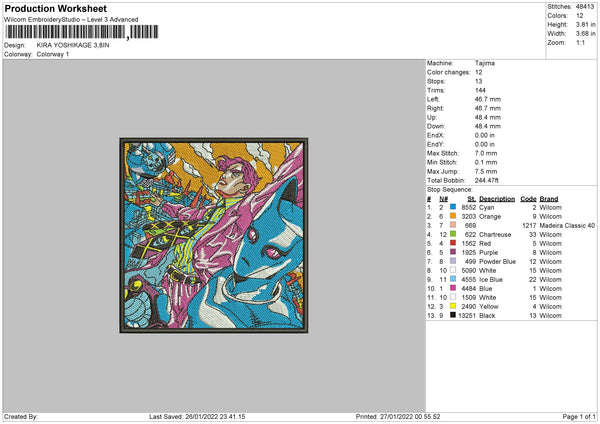Viewport: 600px width, 424px height.
Task: Click the 'Production Worksheet' title
Action: point(55,8)
